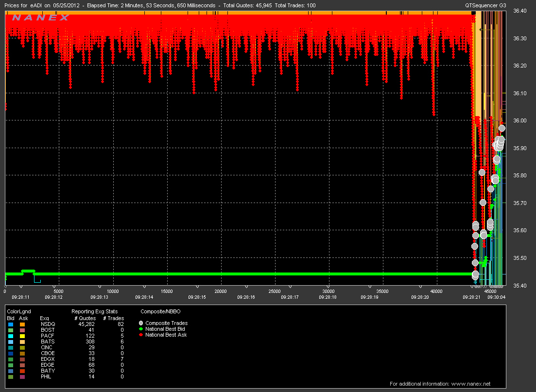Click the 20000 quote index axis label
Screen dimensions: 536x392
221,291
